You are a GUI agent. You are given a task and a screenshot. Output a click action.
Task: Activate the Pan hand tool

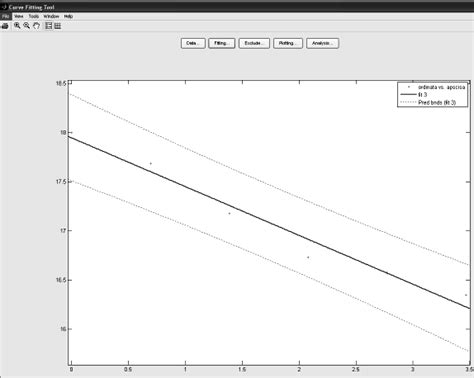click(x=36, y=26)
